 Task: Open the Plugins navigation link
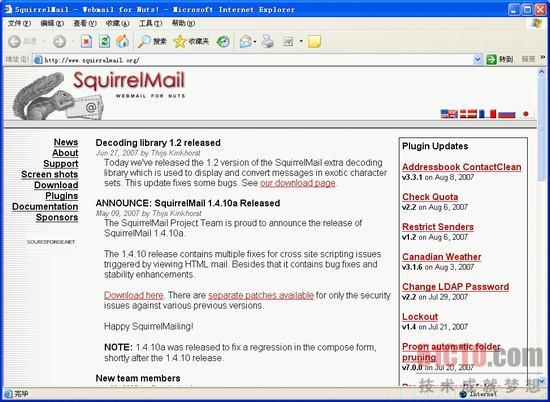coord(62,196)
